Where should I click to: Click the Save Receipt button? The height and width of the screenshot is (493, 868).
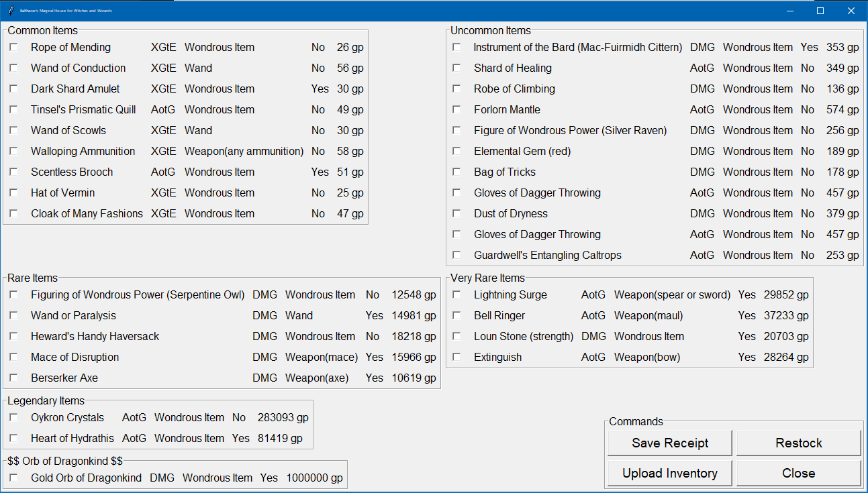[x=670, y=443]
